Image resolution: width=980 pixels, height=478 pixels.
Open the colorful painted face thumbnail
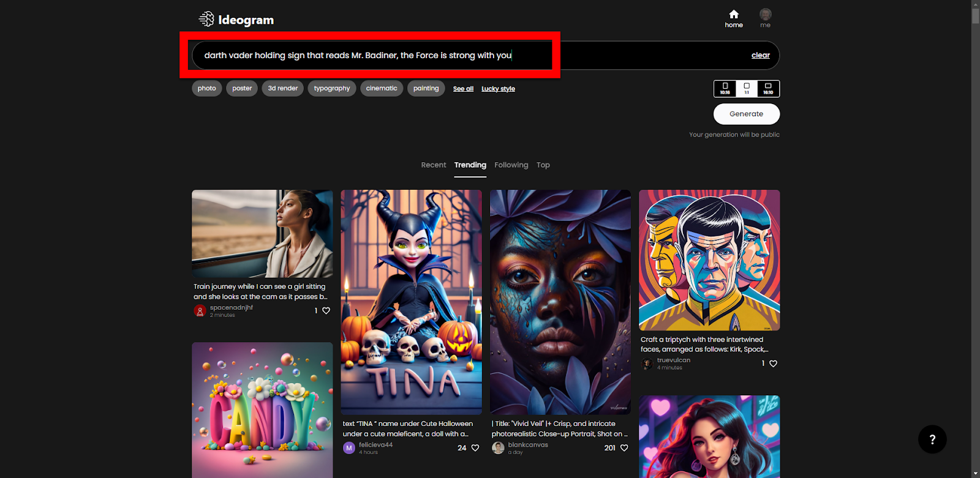point(560,302)
